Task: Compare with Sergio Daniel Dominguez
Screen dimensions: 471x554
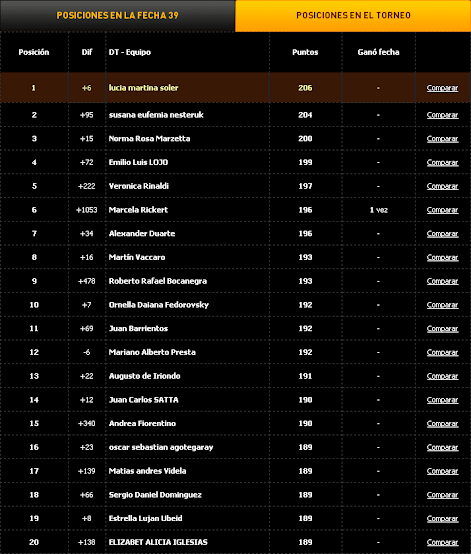Action: pos(442,495)
